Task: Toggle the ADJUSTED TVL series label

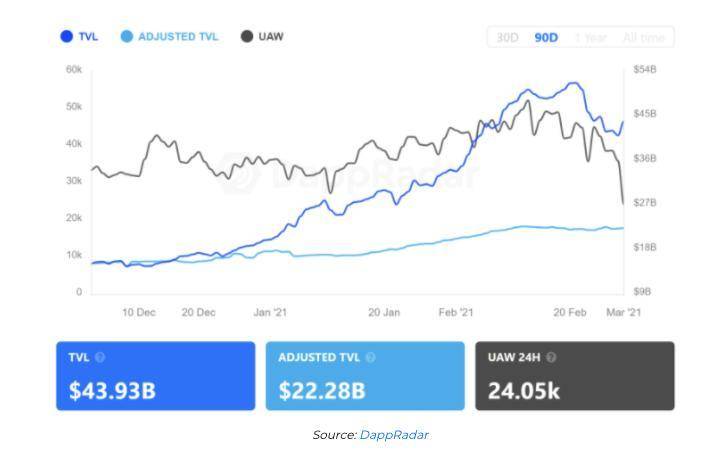Action: pos(178,37)
